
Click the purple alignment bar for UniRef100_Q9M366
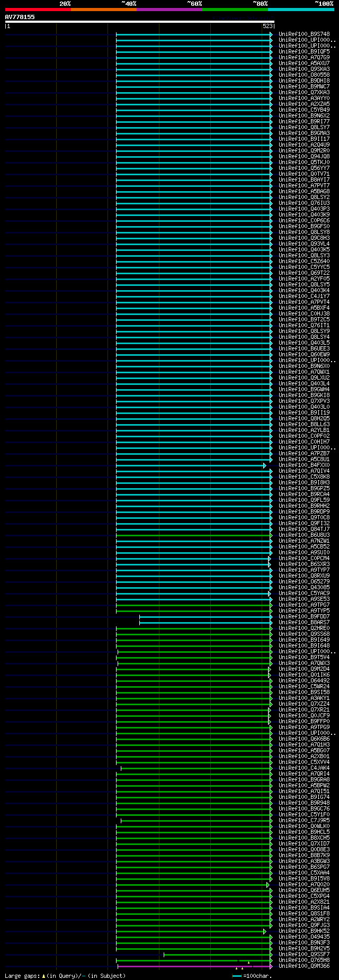pos(194,967)
